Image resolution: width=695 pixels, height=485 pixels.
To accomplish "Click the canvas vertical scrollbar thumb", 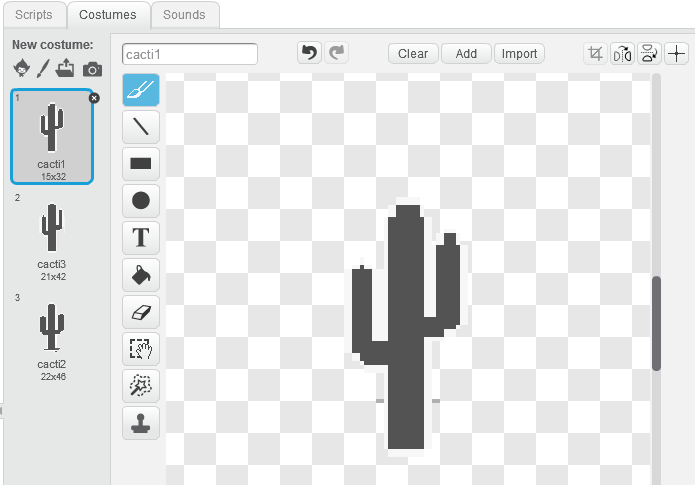I will (x=656, y=323).
